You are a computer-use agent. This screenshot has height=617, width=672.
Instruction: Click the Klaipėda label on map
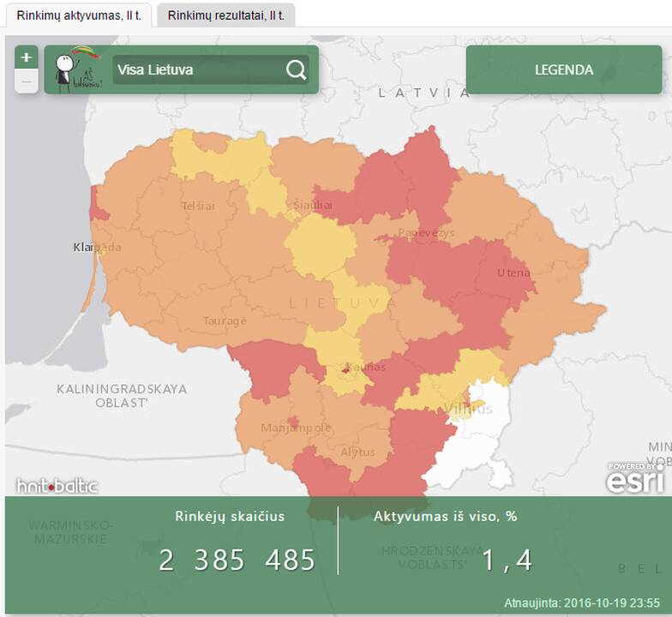[98, 247]
